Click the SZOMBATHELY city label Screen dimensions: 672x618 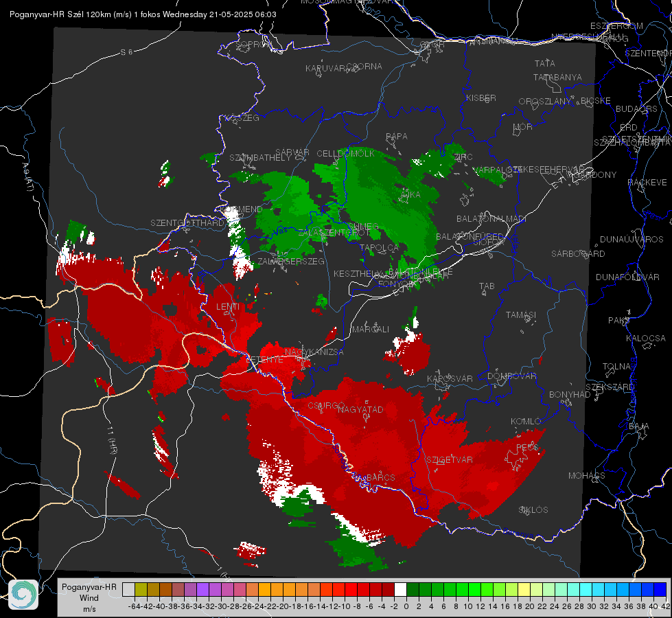pyautogui.click(x=260, y=157)
